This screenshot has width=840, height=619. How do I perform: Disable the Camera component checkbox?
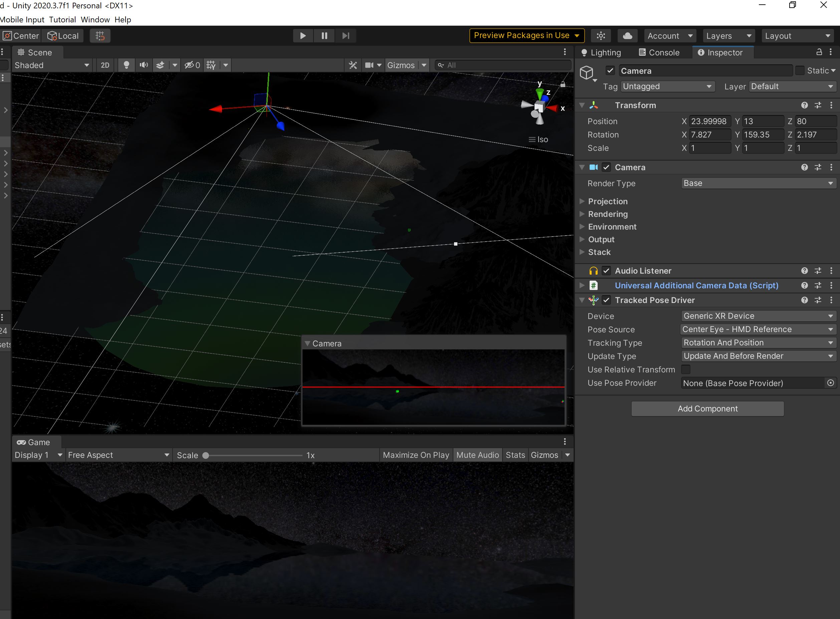tap(607, 167)
